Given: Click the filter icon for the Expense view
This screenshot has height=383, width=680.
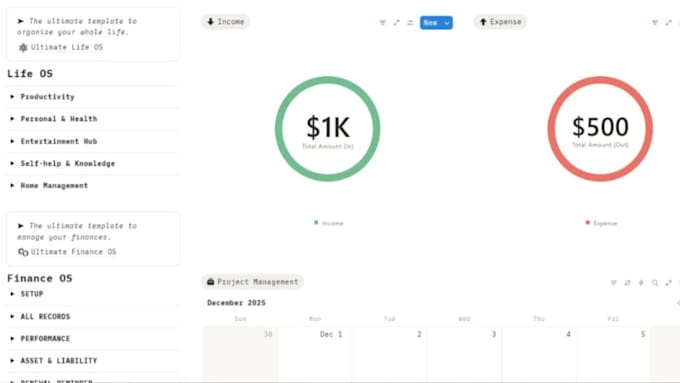Looking at the screenshot, I should click(655, 23).
